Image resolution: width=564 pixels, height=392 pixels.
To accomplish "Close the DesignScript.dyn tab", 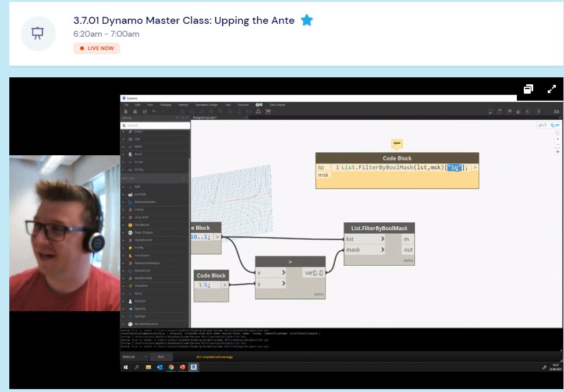I will pyautogui.click(x=247, y=117).
